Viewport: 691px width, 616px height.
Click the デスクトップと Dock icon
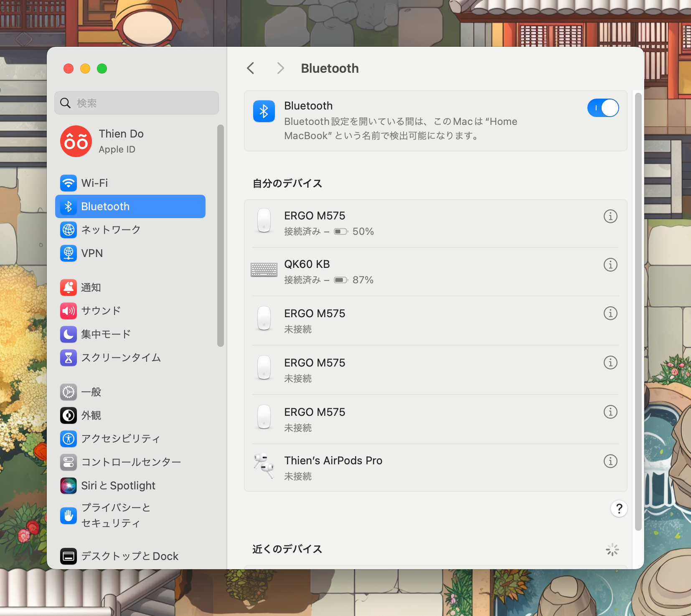[x=69, y=556]
